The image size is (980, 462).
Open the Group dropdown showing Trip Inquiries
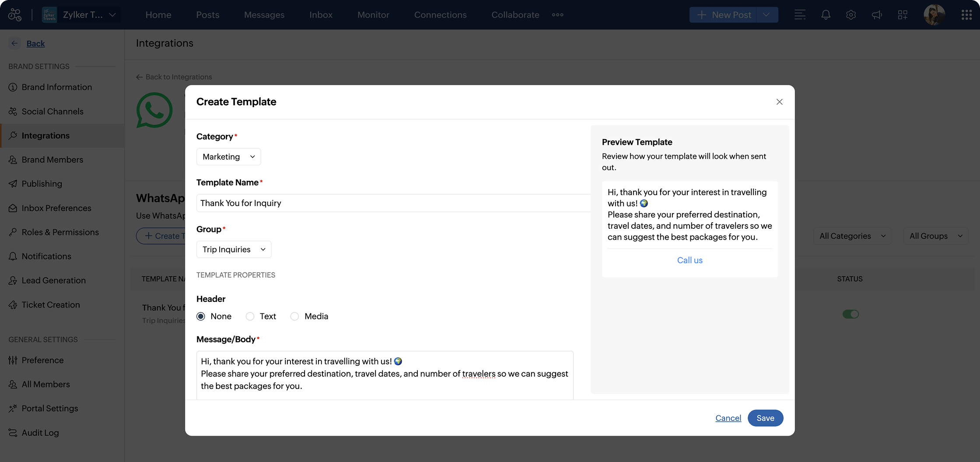coord(234,249)
